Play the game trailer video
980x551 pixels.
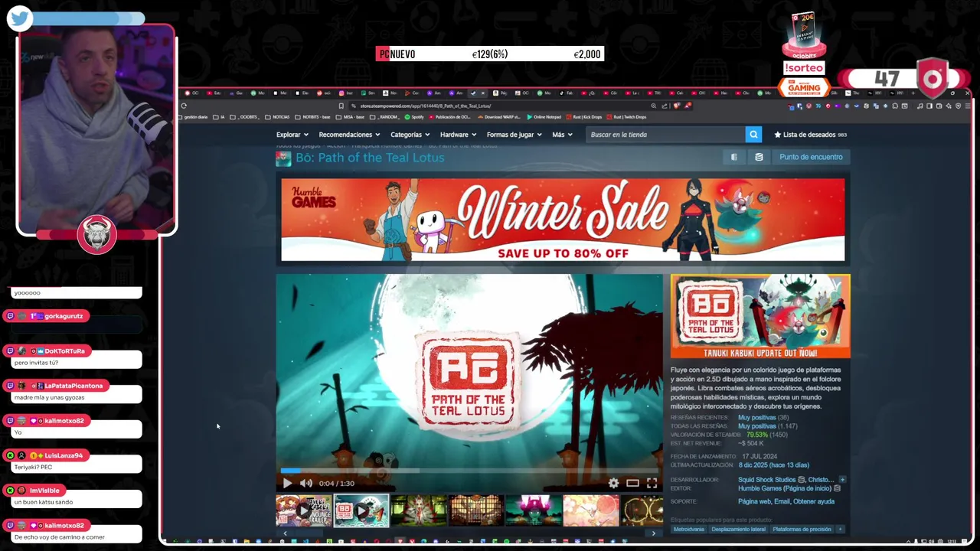pos(287,483)
